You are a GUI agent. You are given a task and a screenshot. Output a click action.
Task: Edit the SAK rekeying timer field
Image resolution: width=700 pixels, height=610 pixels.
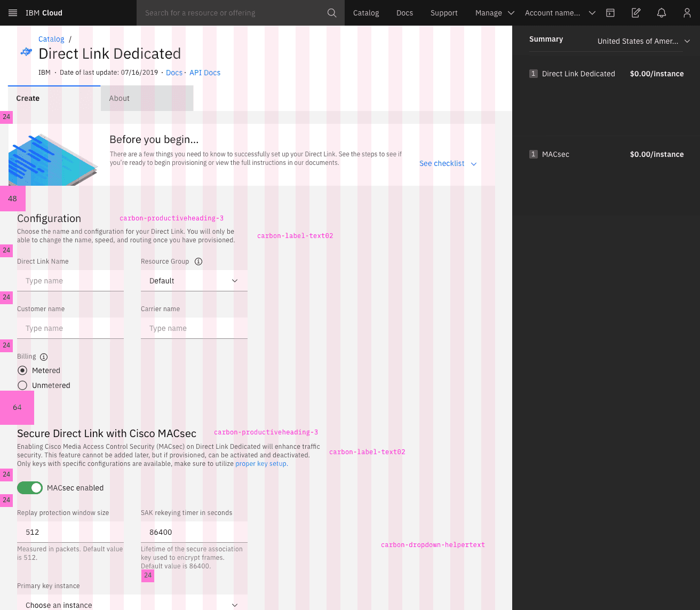point(194,532)
